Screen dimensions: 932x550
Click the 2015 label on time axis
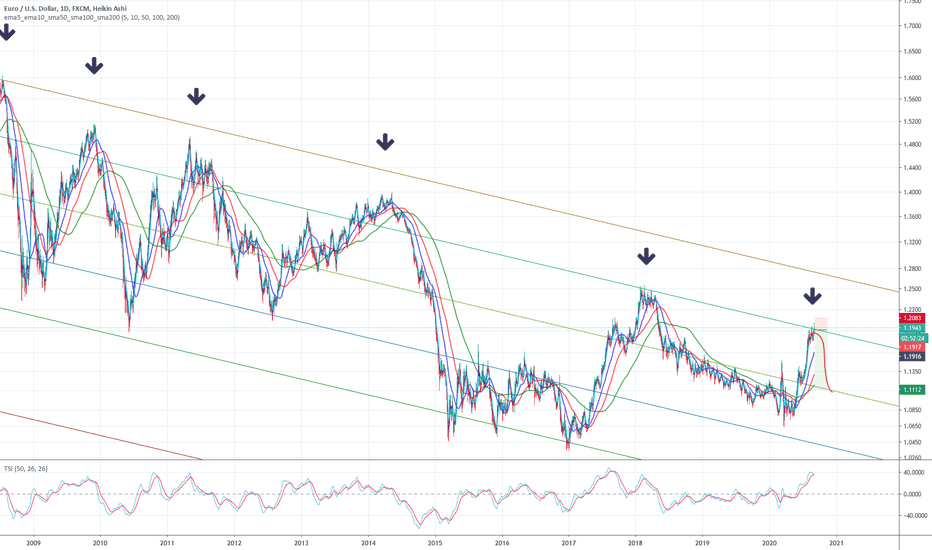coord(435,542)
